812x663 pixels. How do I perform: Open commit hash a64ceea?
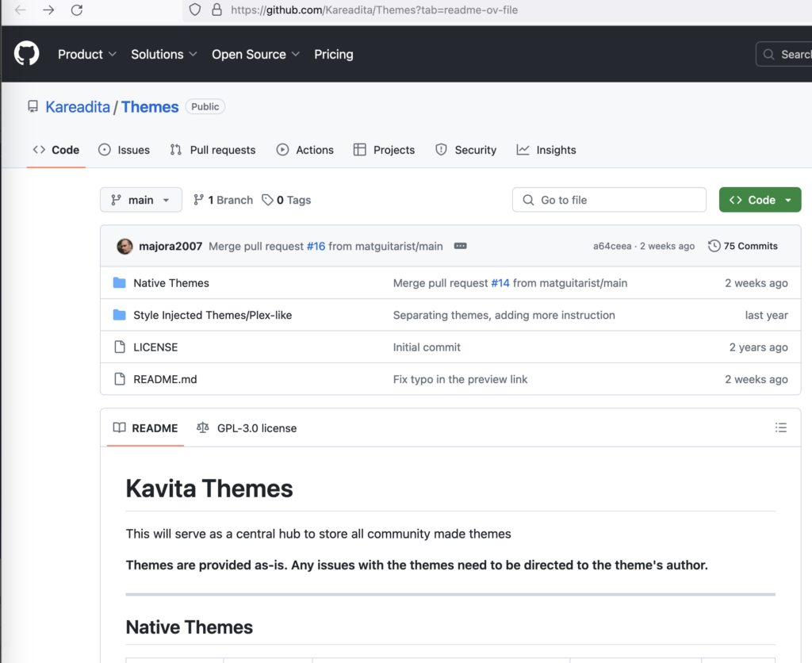(612, 246)
